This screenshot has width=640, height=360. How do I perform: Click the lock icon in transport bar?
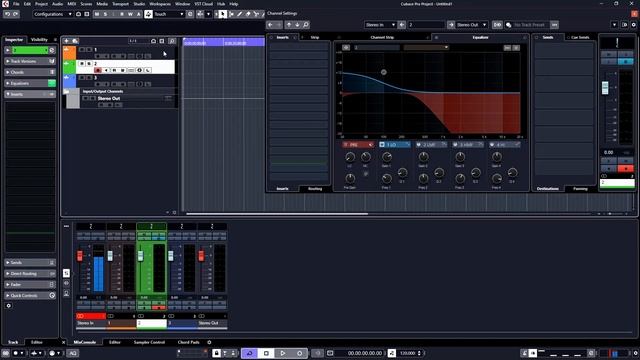click(x=216, y=353)
